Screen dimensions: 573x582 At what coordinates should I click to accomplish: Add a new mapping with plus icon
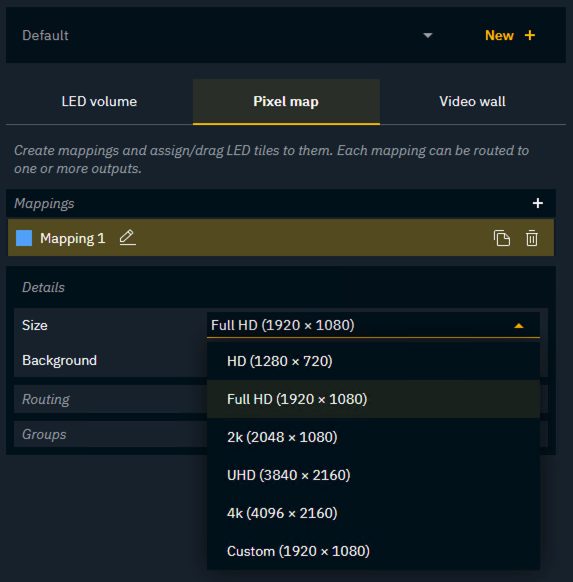[x=538, y=203]
